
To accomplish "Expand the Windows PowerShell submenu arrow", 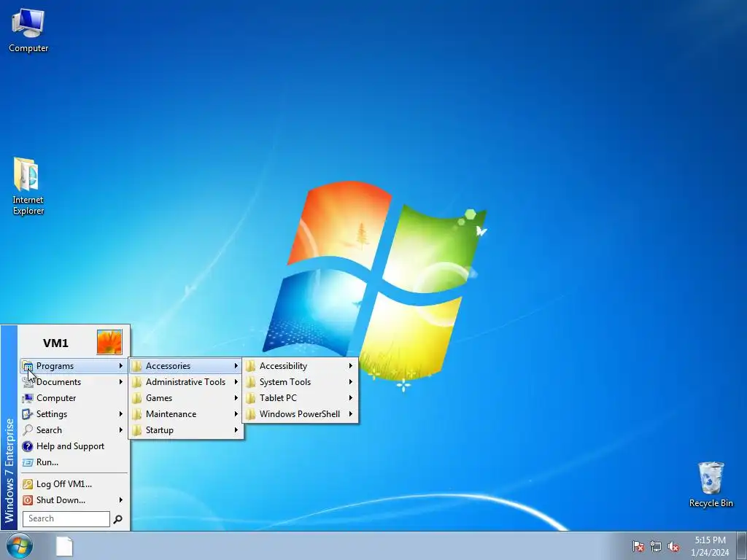I will pyautogui.click(x=351, y=414).
